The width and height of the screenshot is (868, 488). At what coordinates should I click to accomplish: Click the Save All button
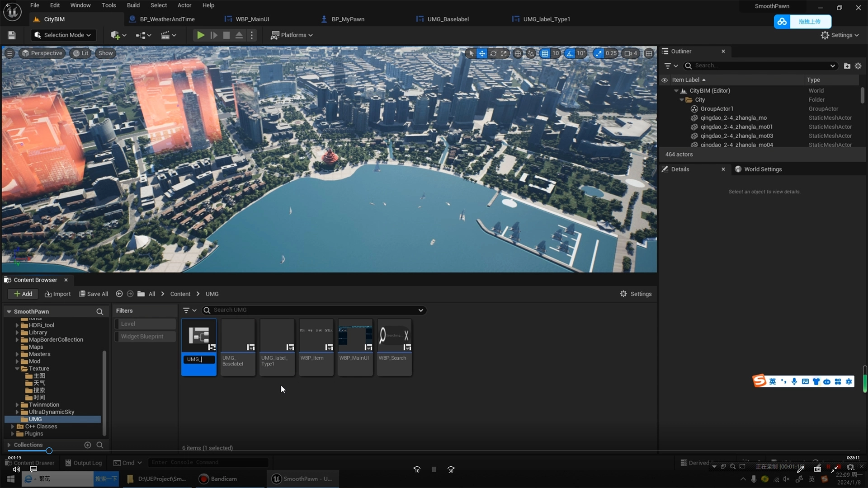point(94,294)
